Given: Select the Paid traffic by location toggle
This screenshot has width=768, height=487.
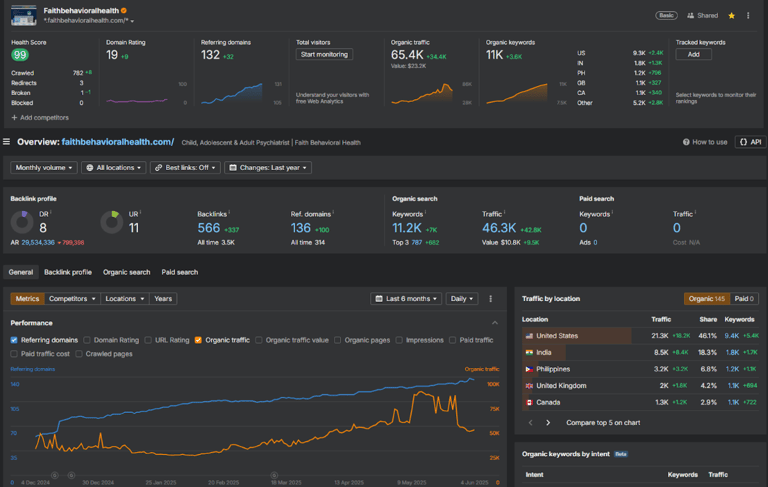Looking at the screenshot, I should 744,299.
